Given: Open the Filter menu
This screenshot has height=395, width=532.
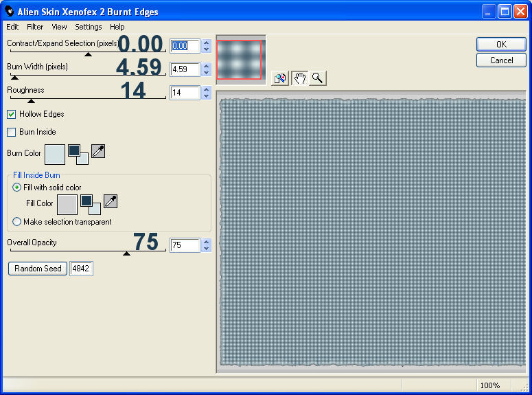Looking at the screenshot, I should (x=35, y=27).
